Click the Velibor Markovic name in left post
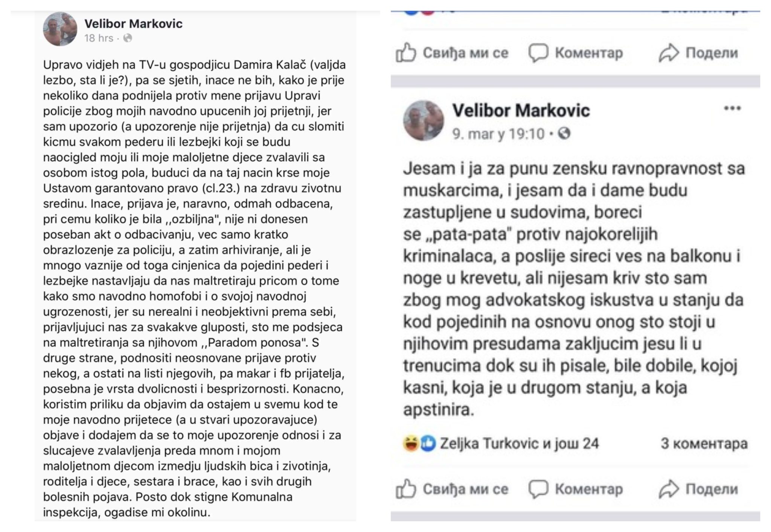This screenshot has height=532, width=771. tap(133, 23)
